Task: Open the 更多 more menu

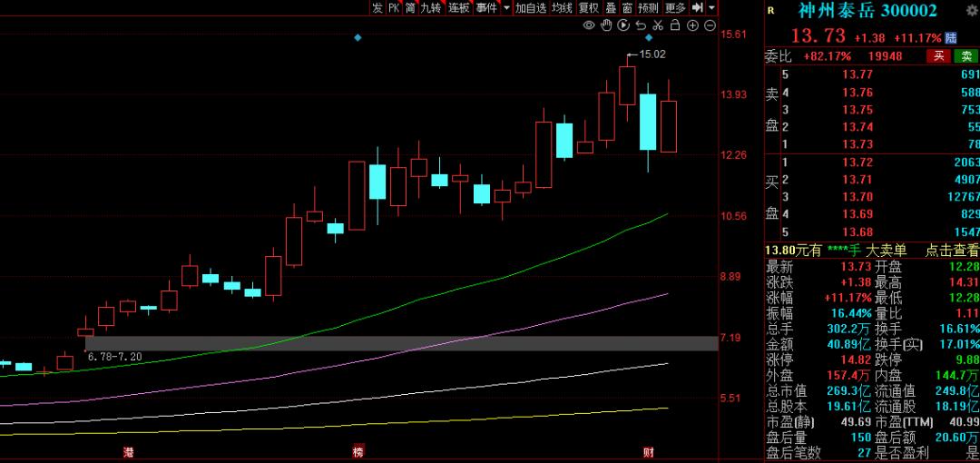Action: tap(675, 7)
